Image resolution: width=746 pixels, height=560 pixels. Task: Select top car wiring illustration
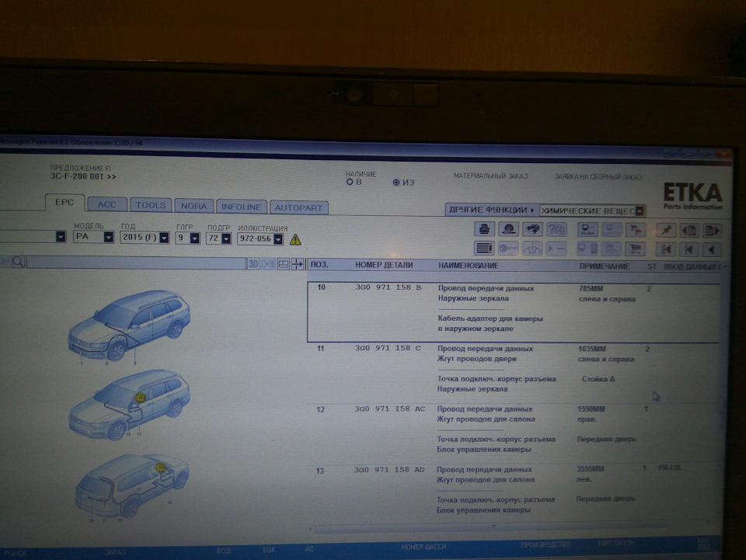pyautogui.click(x=130, y=326)
